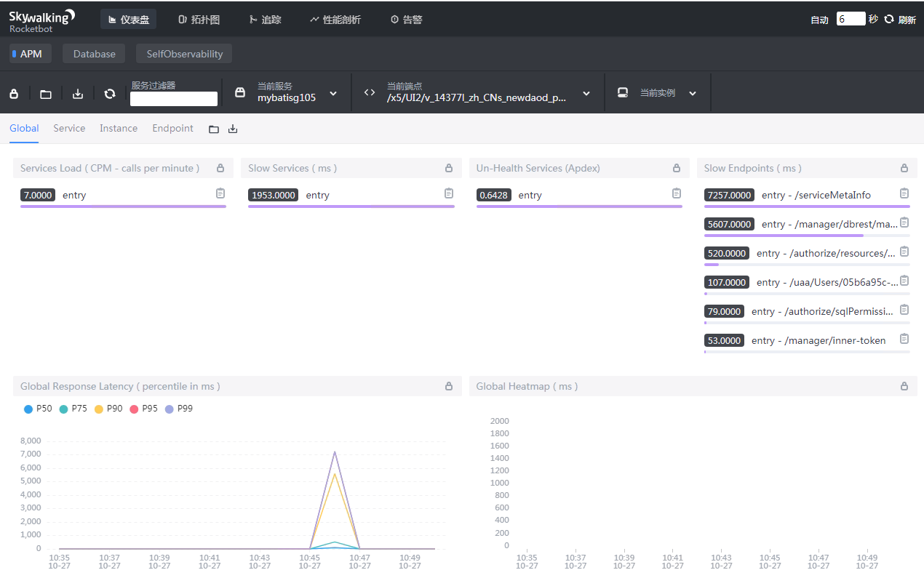Click the 7257.0000 value badge
924x586 pixels.
730,195
